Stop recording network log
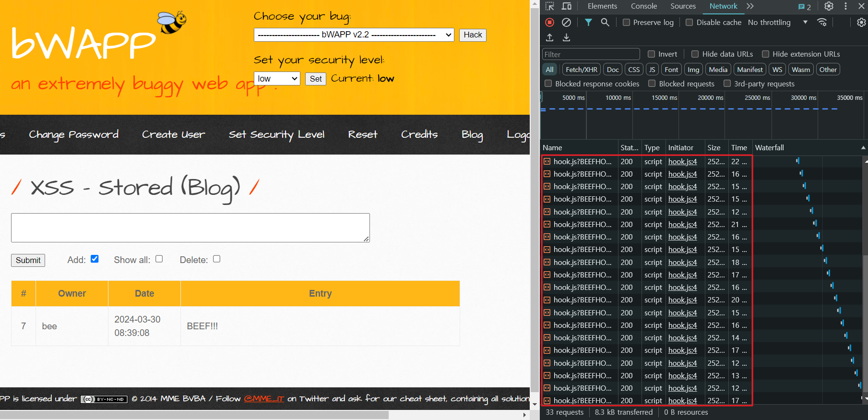This screenshot has width=868, height=420. (550, 22)
